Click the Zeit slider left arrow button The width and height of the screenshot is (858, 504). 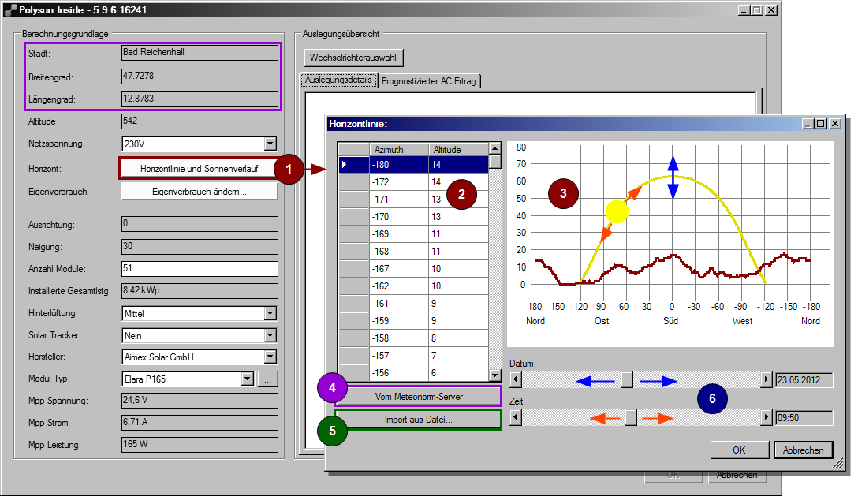pos(516,417)
